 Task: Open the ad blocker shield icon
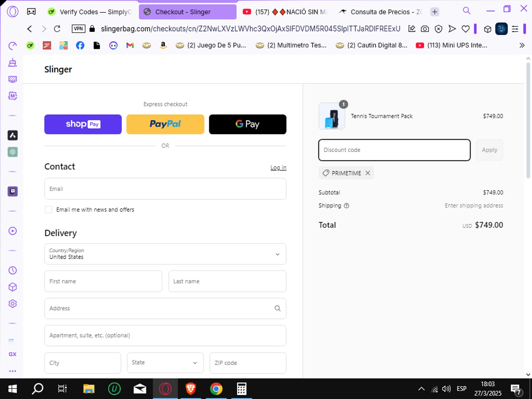coord(438,29)
